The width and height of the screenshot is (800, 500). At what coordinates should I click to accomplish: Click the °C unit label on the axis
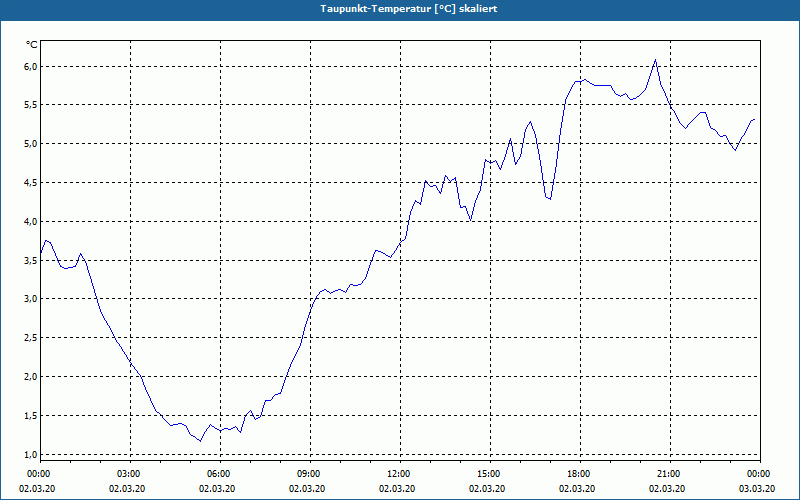pos(32,45)
